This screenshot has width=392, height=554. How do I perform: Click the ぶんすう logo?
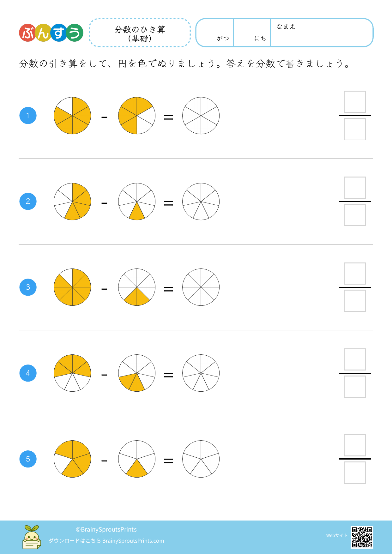[x=51, y=33]
